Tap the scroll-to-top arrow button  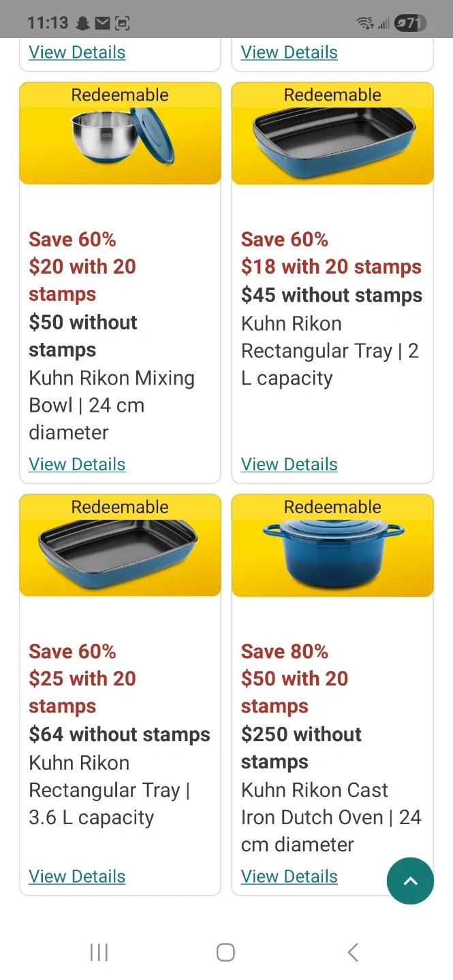coord(410,881)
